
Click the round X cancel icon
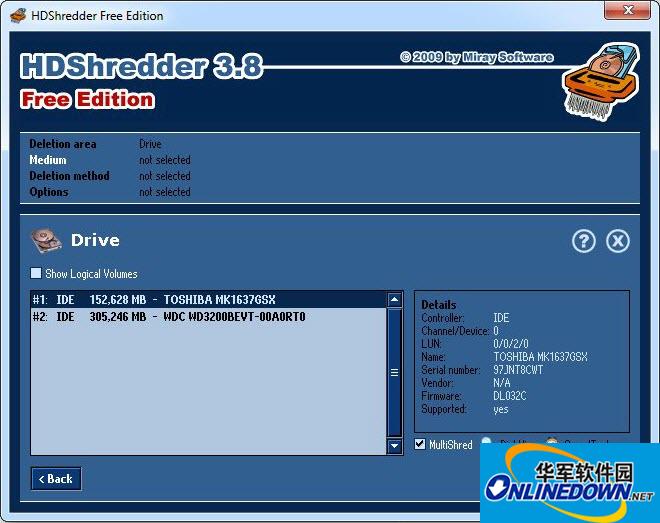tap(617, 241)
